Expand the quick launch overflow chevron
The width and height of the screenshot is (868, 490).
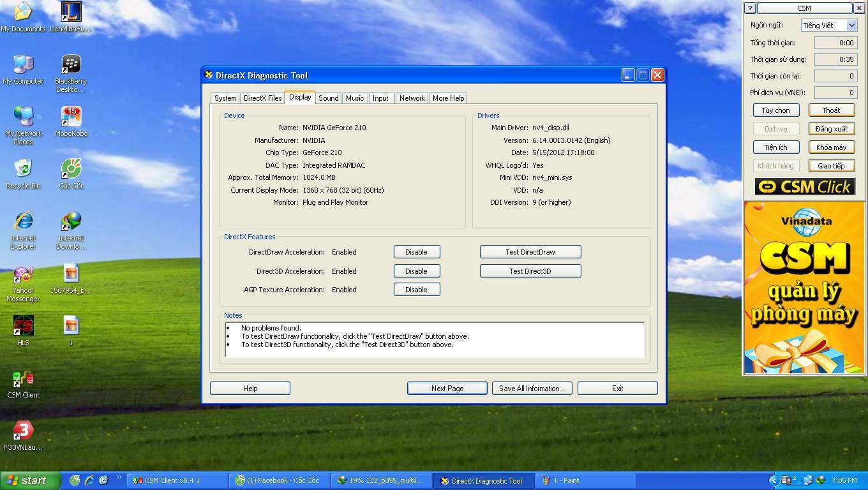pos(119,477)
